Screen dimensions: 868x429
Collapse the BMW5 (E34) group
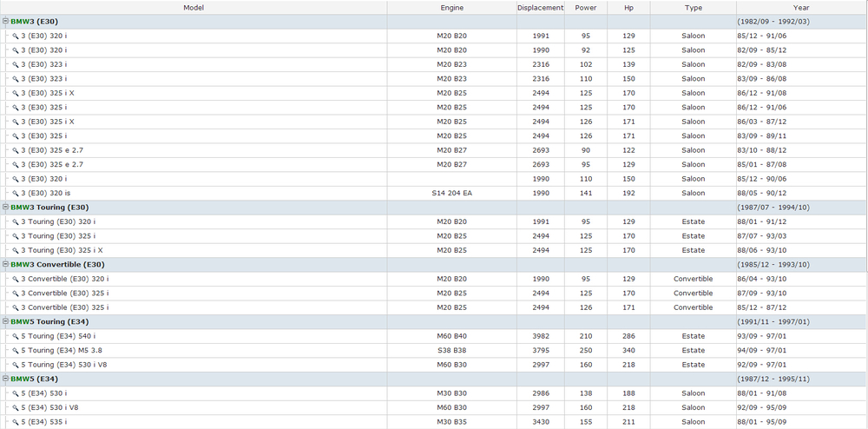point(6,379)
